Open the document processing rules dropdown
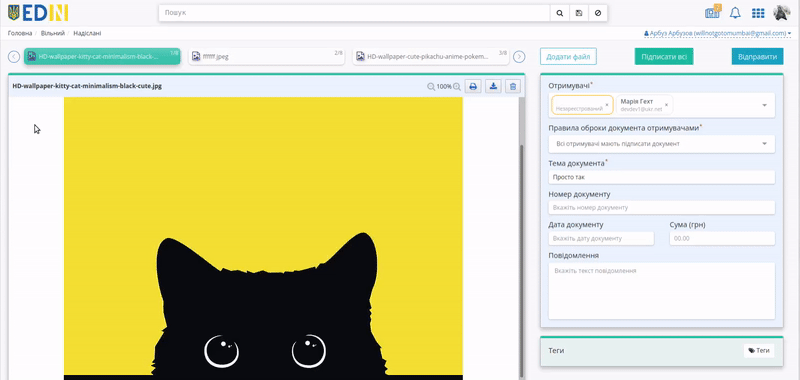The height and width of the screenshot is (380, 800). click(x=662, y=144)
